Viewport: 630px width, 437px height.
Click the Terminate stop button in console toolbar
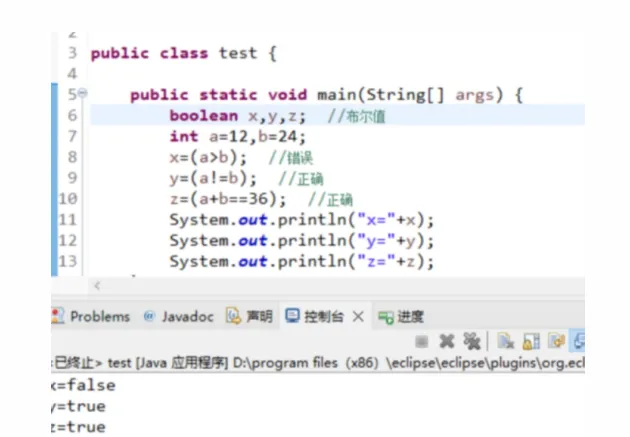coord(421,342)
